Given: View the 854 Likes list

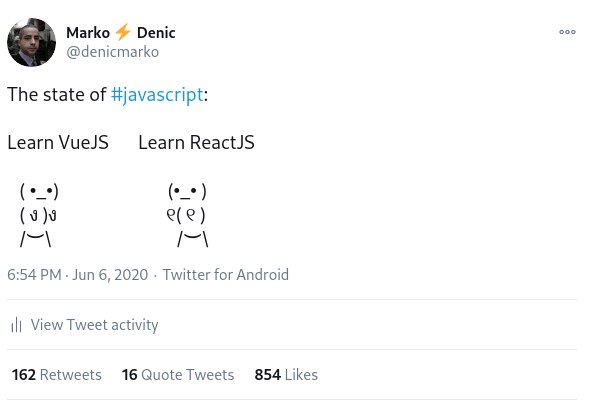Looking at the screenshot, I should click(286, 375).
